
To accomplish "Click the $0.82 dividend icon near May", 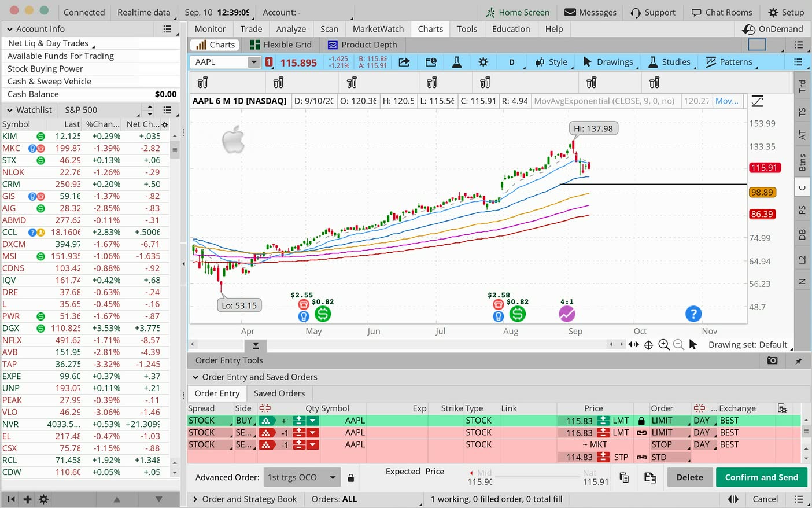I will click(323, 314).
